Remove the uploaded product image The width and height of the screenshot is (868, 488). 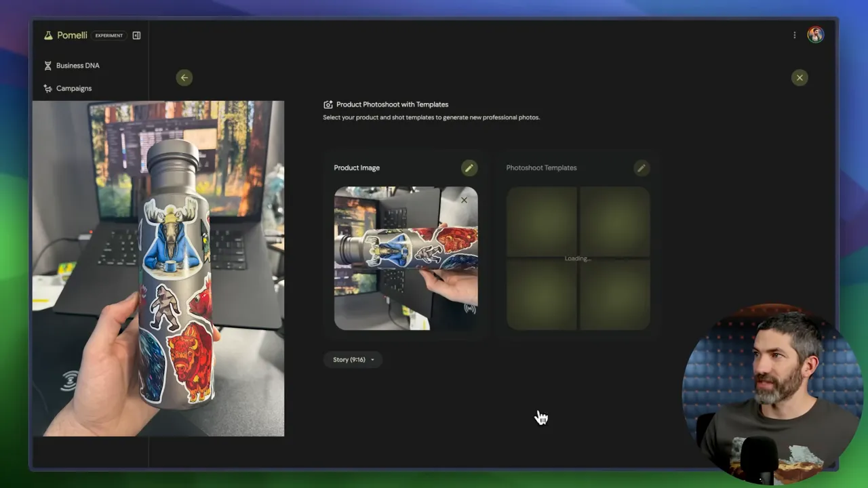tap(464, 200)
